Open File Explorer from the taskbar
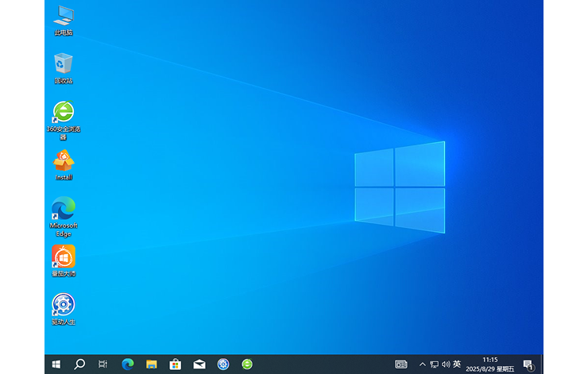The height and width of the screenshot is (374, 588). pyautogui.click(x=152, y=364)
